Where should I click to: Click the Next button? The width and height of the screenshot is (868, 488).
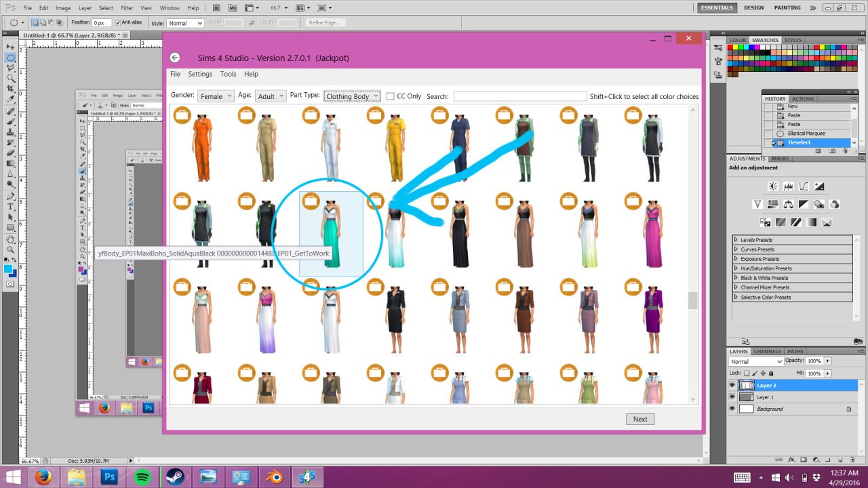(640, 419)
